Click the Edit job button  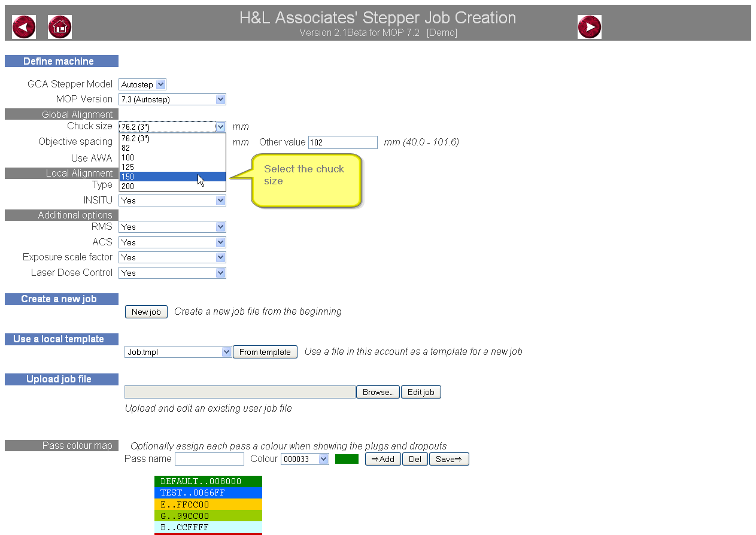[421, 392]
